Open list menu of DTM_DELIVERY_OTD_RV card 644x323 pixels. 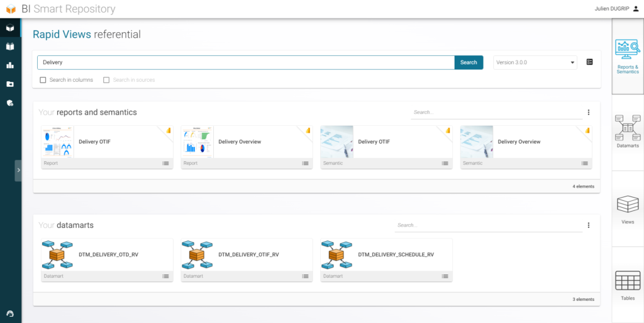(x=165, y=276)
